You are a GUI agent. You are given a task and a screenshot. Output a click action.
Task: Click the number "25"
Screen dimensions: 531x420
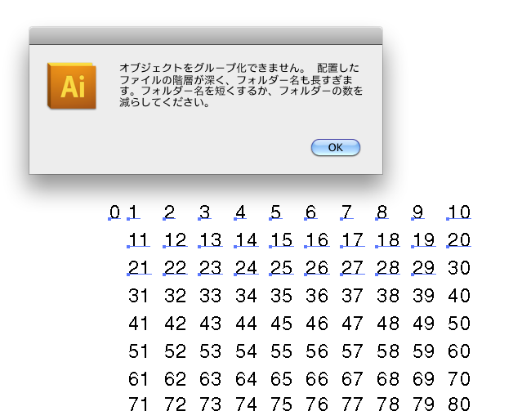tap(281, 268)
